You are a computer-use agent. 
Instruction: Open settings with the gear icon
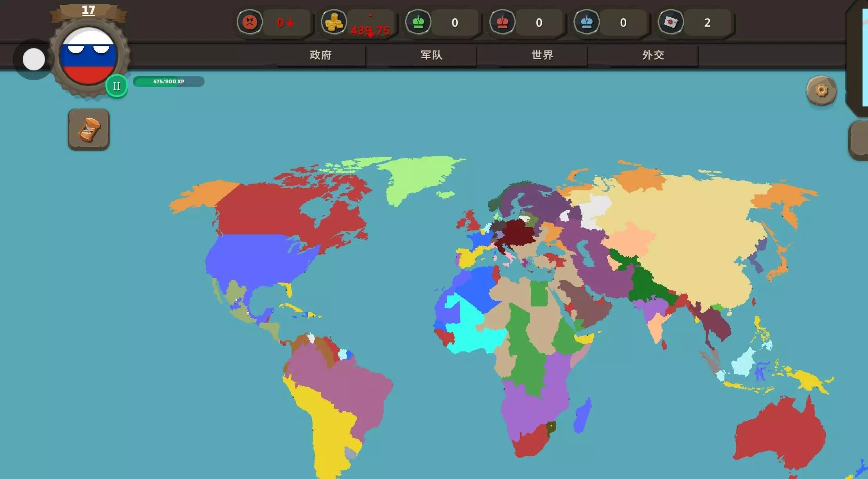click(821, 90)
